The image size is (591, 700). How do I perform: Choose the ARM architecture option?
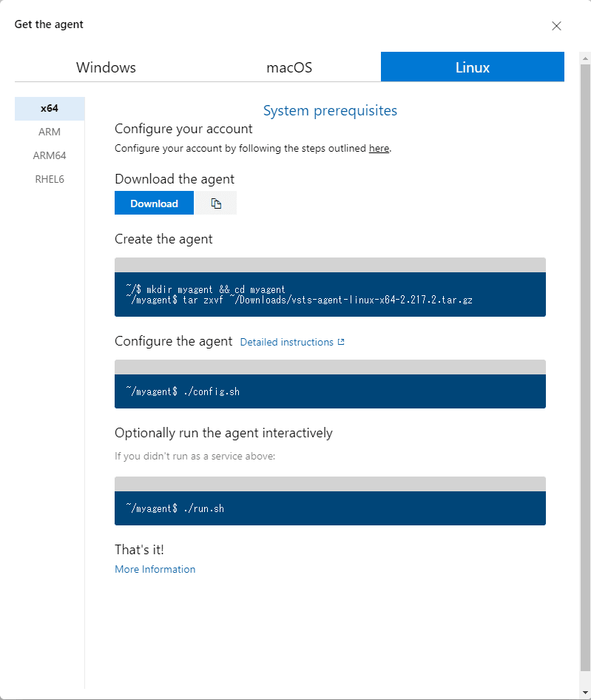coord(50,132)
